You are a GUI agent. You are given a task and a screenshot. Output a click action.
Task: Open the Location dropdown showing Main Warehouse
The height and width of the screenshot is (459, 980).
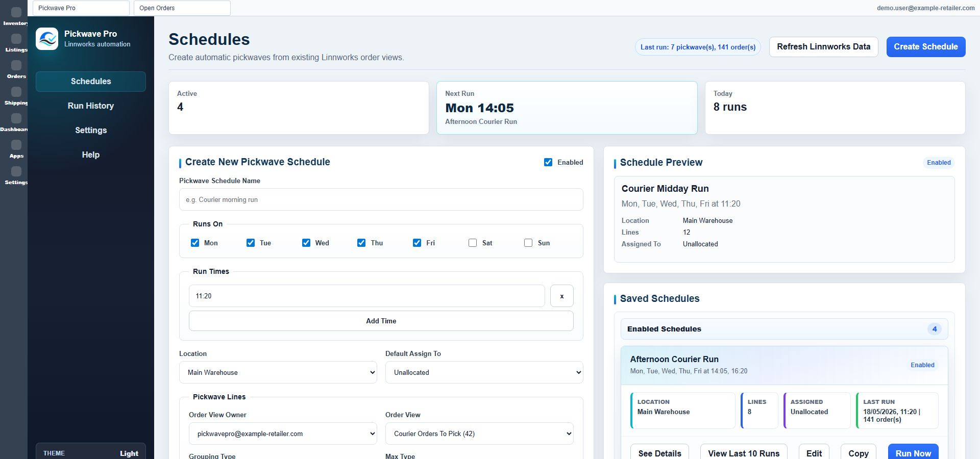click(x=278, y=372)
